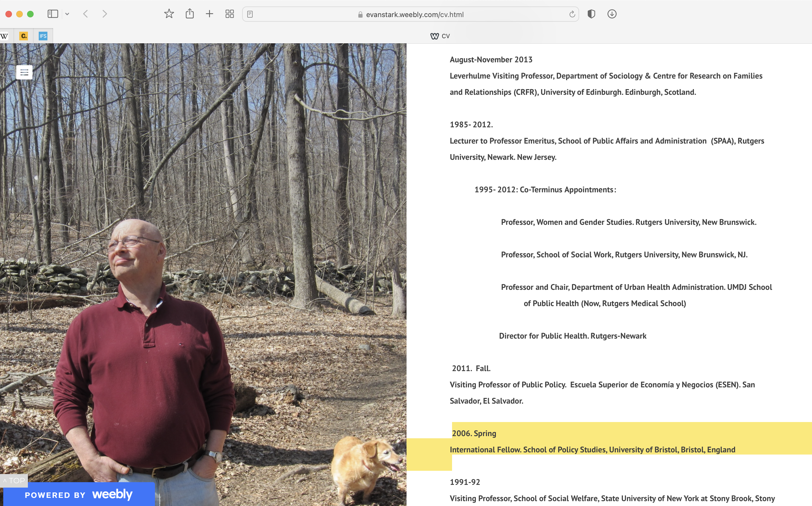Switch to the Wikipedia pinned tab
The height and width of the screenshot is (506, 812).
click(5, 36)
